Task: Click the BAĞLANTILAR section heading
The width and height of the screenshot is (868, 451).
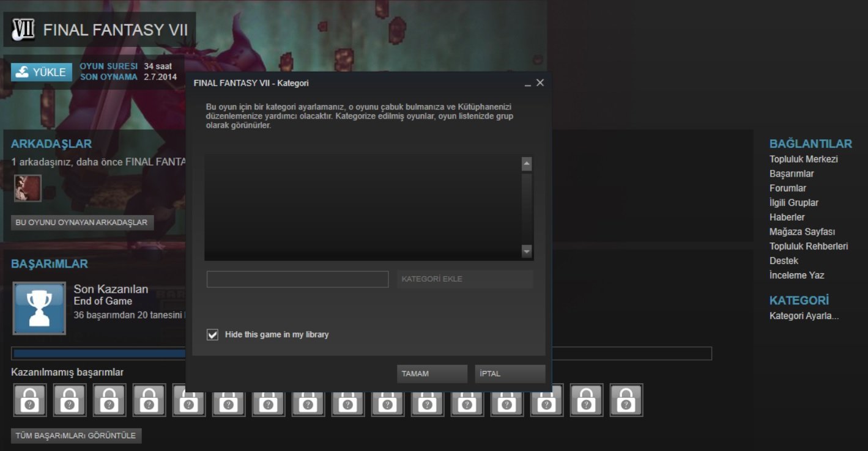Action: (x=811, y=144)
